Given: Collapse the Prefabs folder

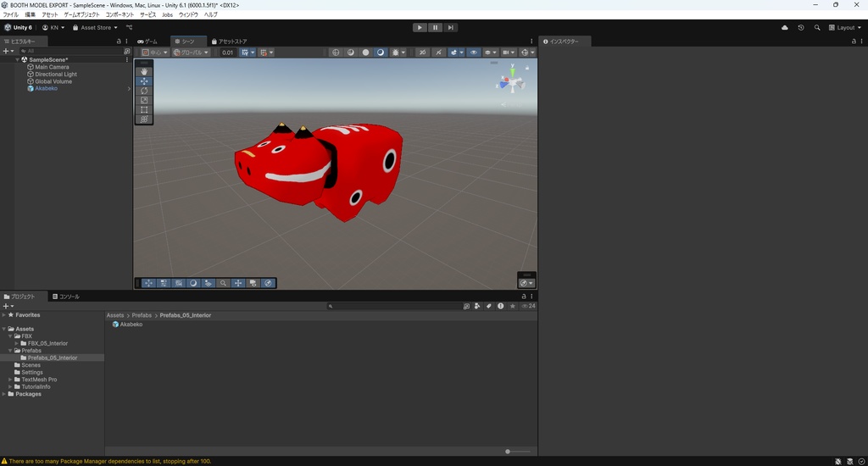Looking at the screenshot, I should pos(10,350).
